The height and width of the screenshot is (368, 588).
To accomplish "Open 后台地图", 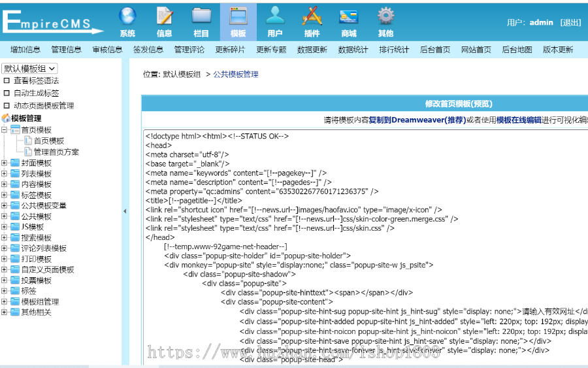I will [x=517, y=50].
